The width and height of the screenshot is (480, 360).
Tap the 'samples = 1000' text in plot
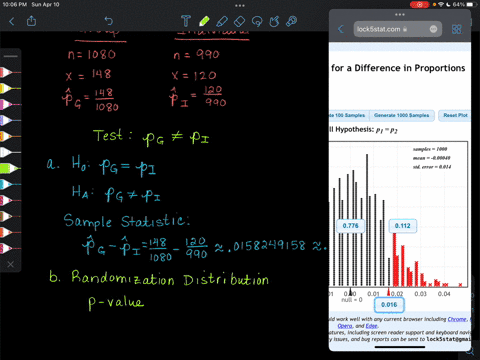(x=430, y=149)
